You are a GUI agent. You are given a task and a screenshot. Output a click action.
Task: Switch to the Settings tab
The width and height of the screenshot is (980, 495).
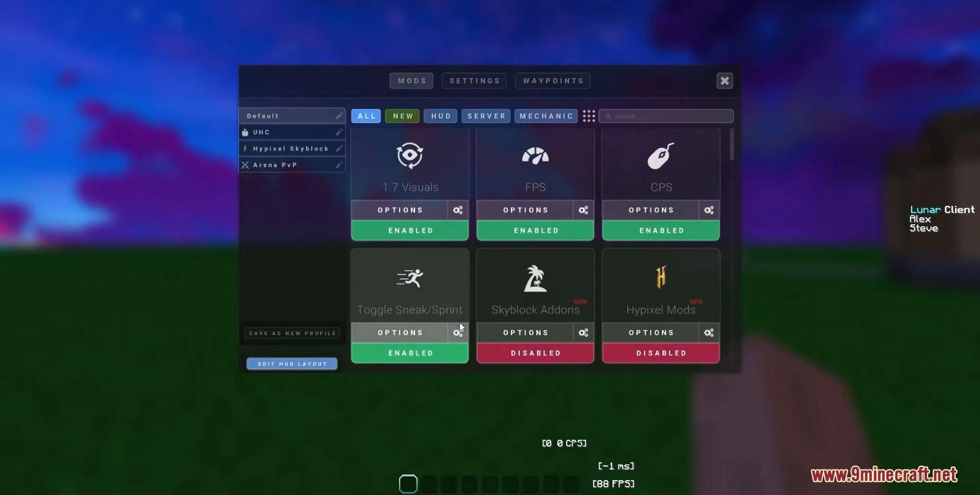pyautogui.click(x=474, y=81)
